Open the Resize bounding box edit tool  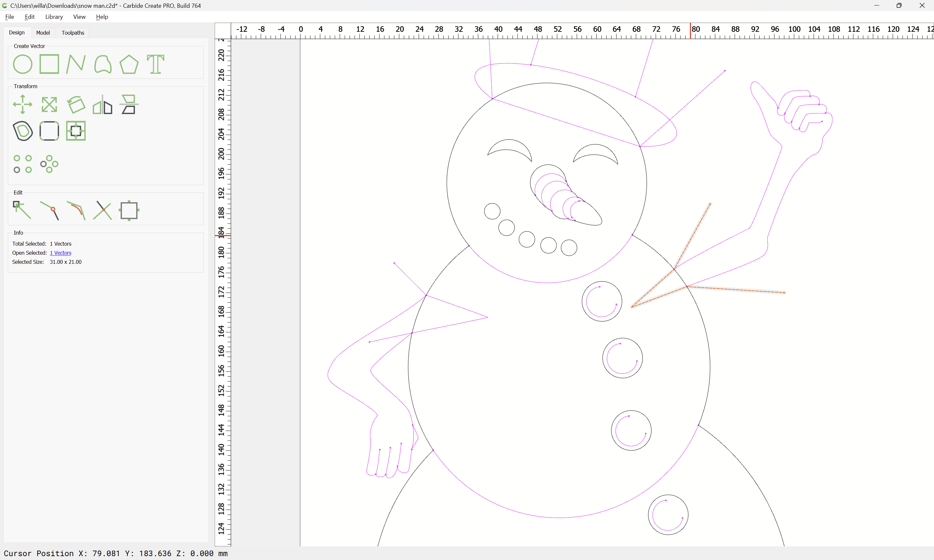coord(129,210)
